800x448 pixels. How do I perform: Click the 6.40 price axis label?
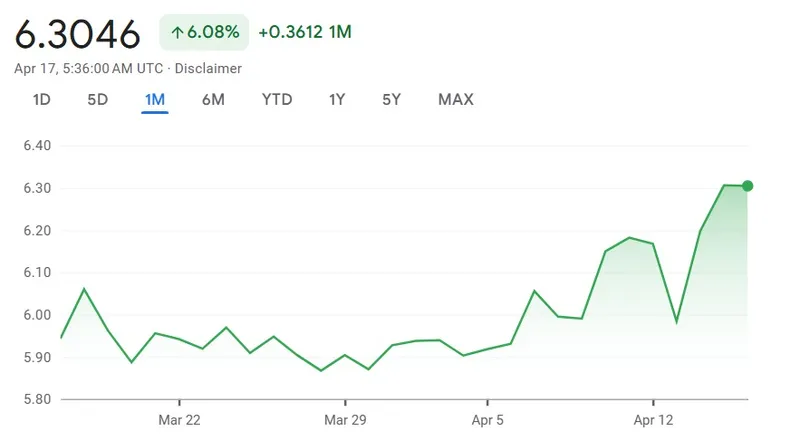coord(35,146)
